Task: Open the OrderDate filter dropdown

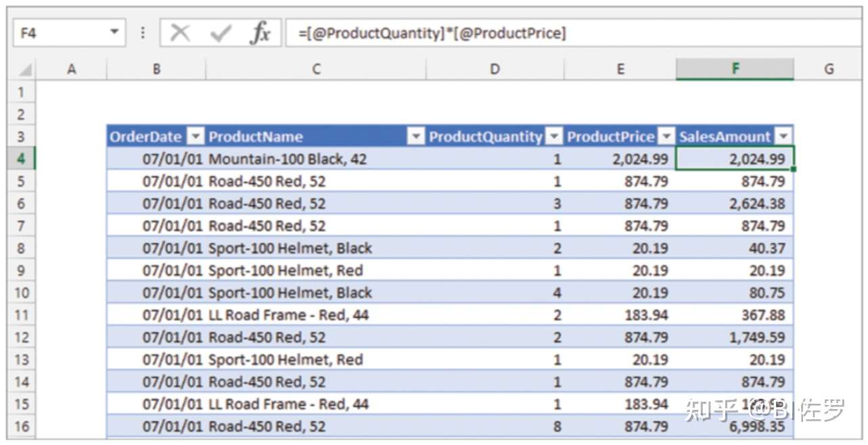Action: pyautogui.click(x=195, y=137)
